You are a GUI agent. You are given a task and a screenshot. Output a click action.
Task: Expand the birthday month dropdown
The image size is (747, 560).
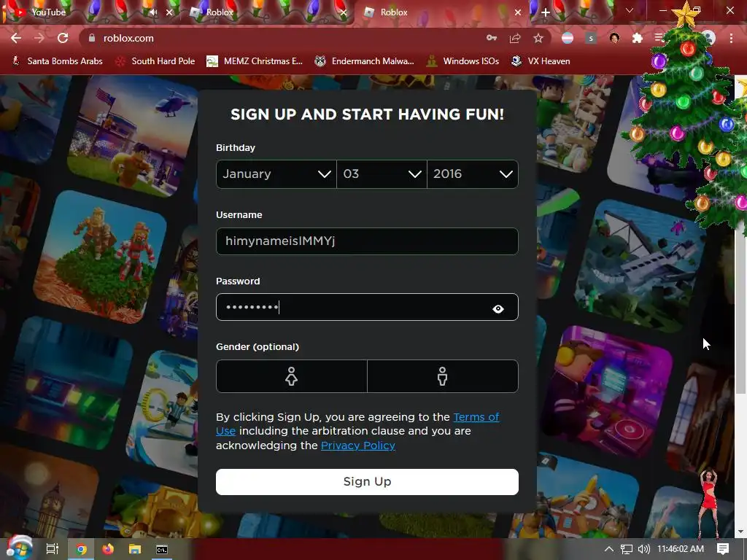(x=276, y=174)
